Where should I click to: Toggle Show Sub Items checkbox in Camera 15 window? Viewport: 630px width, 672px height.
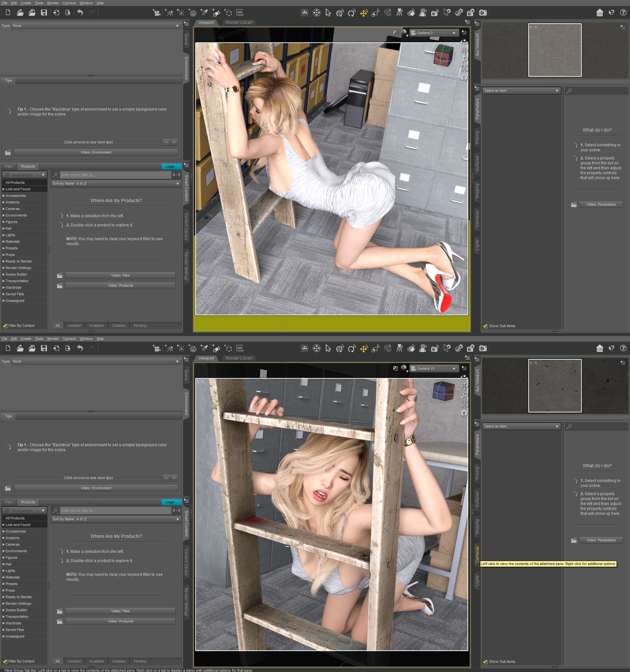[x=485, y=661]
